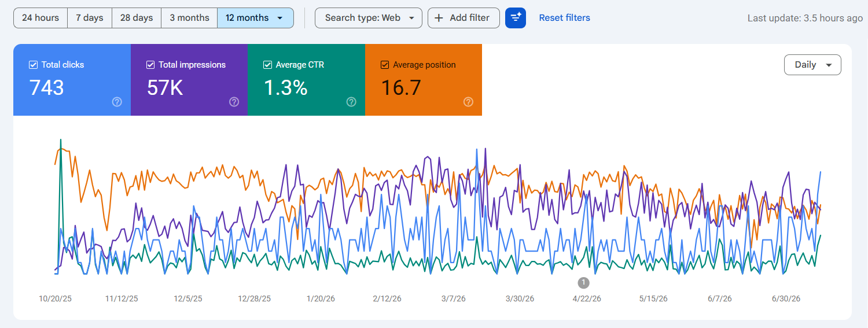Select the 24 hours date range

[x=41, y=18]
